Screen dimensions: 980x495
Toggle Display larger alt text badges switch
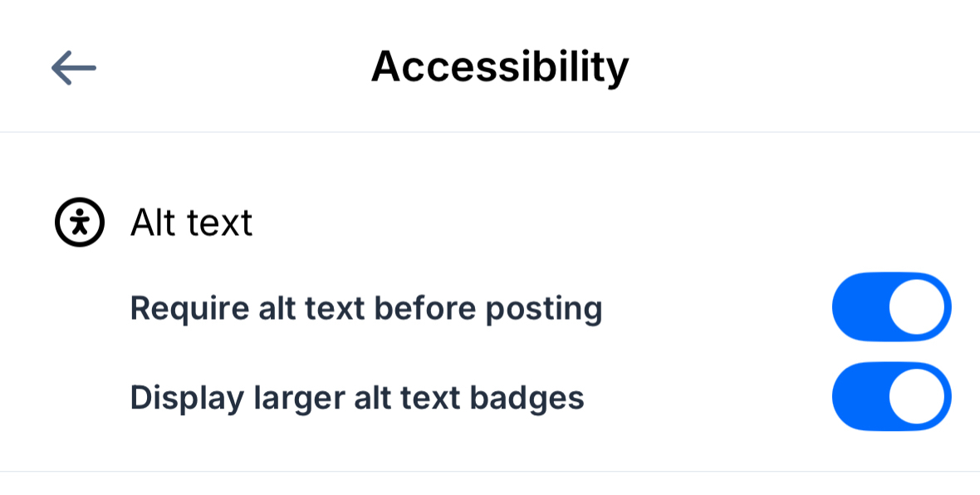(x=891, y=397)
